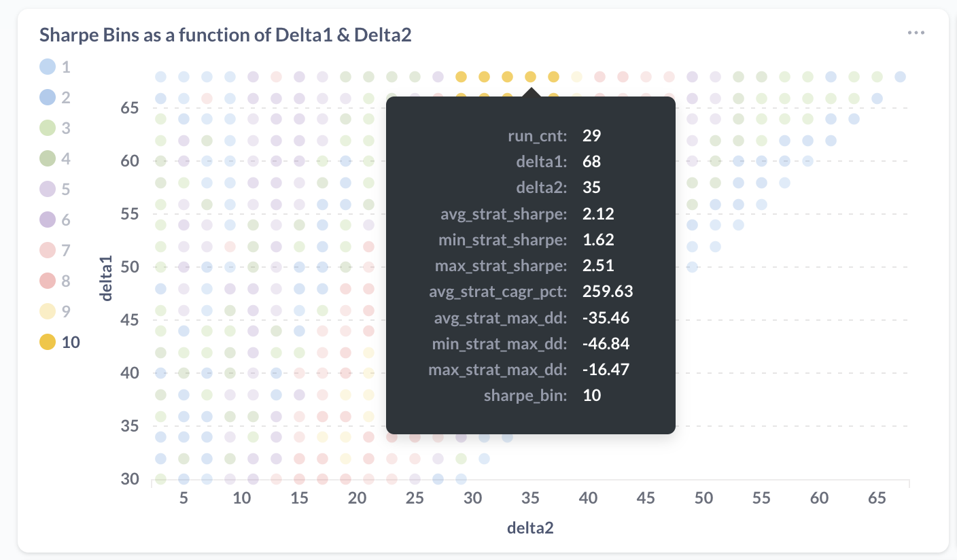Expand the chart panel menu with the dots
Screen dimensions: 957x560
coord(916,32)
